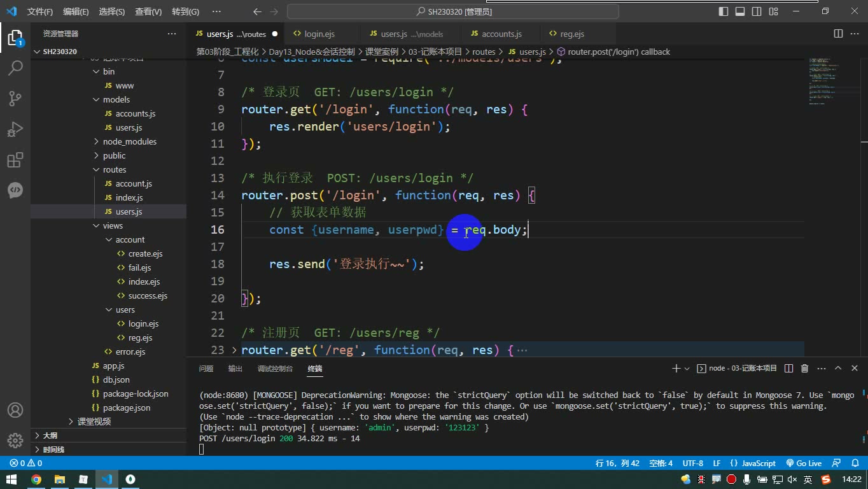Click Go Live in status bar

804,463
